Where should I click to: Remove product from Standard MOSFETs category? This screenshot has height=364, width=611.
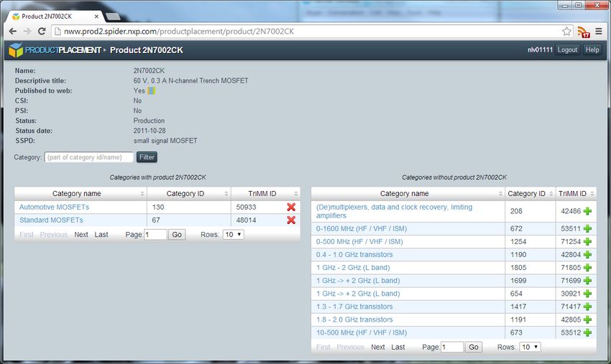click(x=291, y=220)
